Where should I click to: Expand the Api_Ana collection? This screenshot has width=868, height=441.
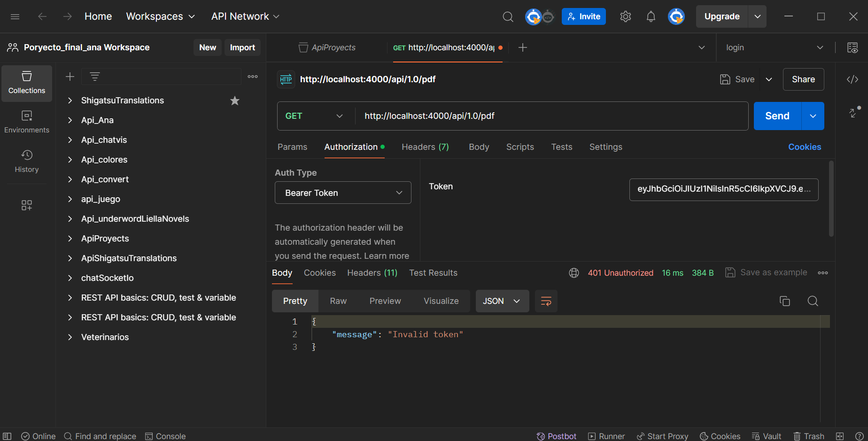70,120
